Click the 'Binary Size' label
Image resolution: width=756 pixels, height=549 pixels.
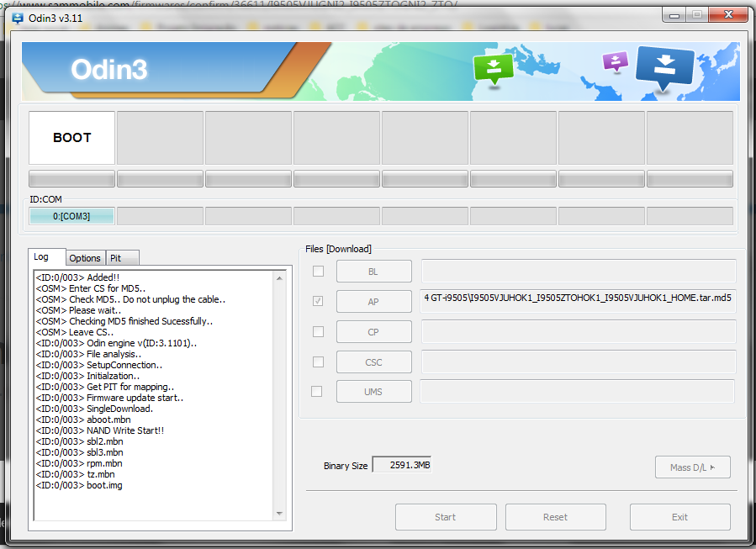click(x=346, y=466)
